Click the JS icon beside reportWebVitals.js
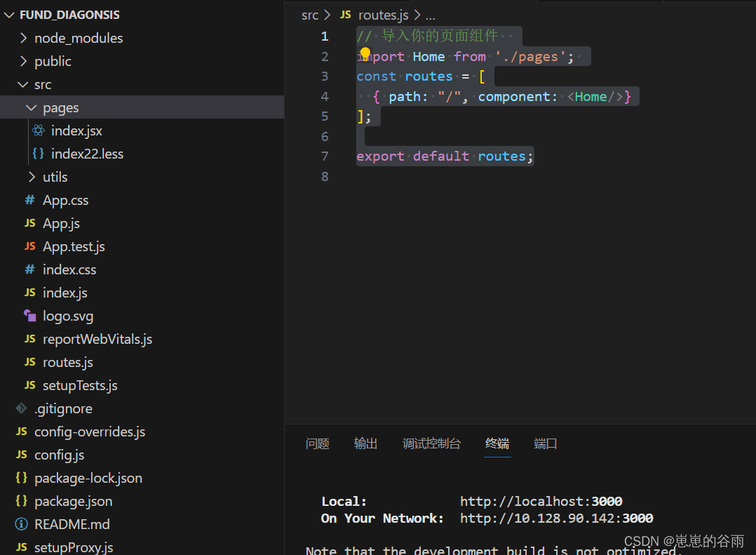The image size is (756, 555). point(30,339)
